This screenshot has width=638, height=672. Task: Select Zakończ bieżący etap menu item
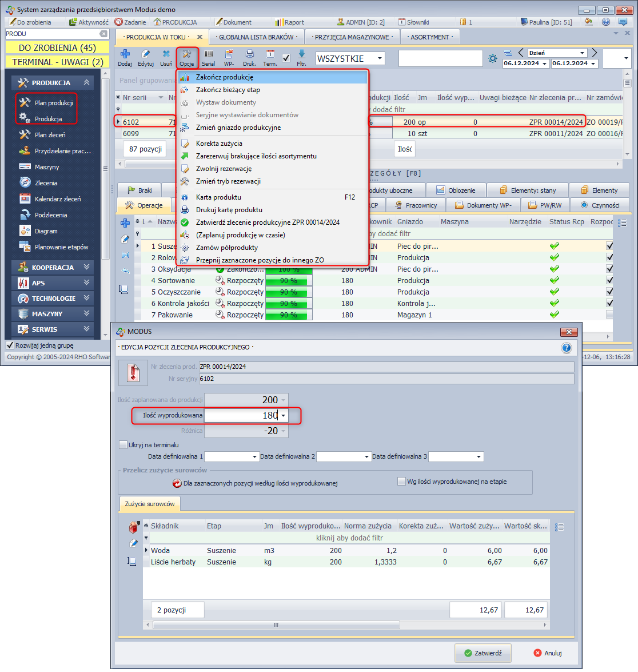click(x=228, y=90)
